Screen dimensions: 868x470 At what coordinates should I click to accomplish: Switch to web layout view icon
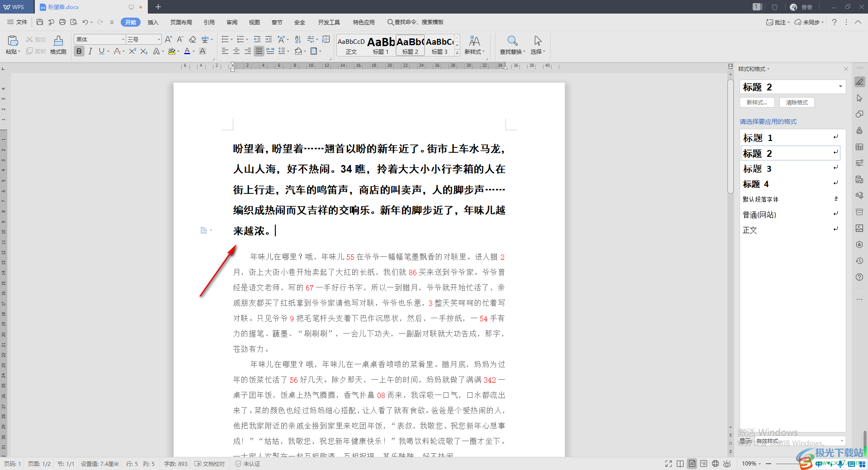coord(716,464)
